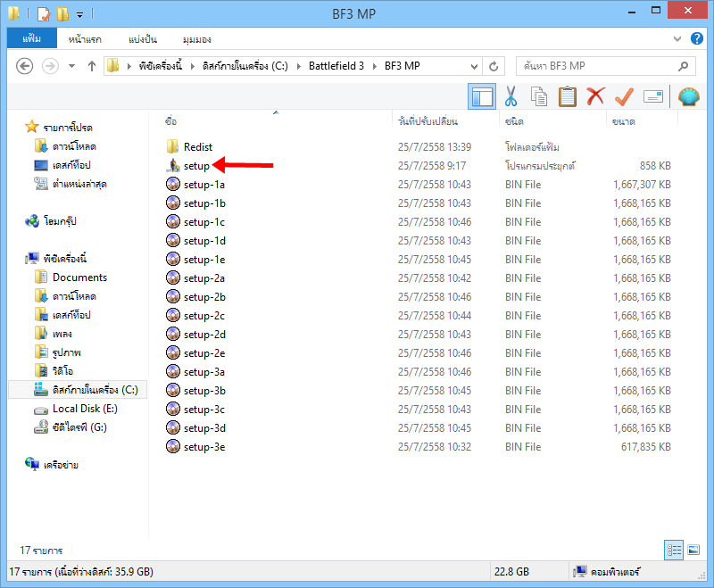Click the red X Delete icon
Screen dimensions: 714x588
595,96
